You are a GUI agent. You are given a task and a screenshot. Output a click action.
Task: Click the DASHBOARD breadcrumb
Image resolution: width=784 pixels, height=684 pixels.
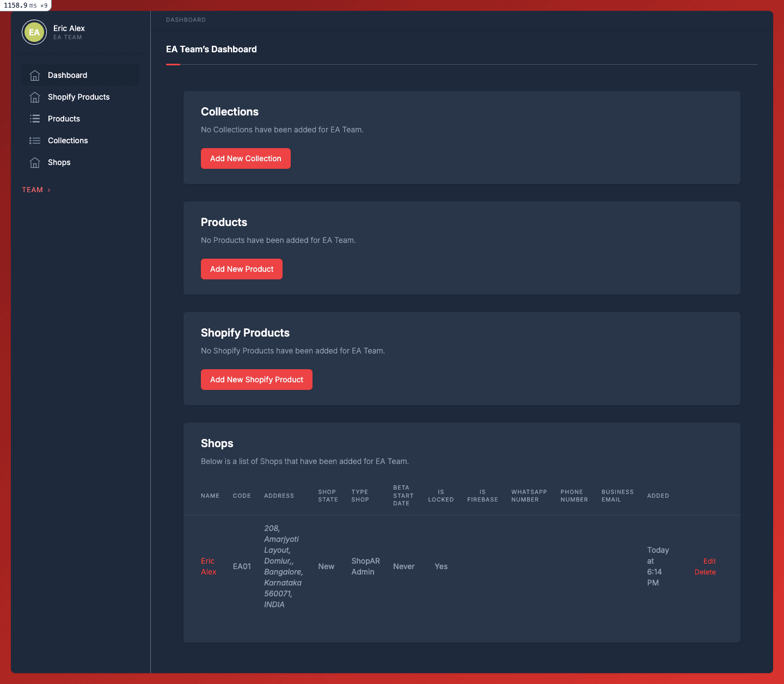point(186,20)
